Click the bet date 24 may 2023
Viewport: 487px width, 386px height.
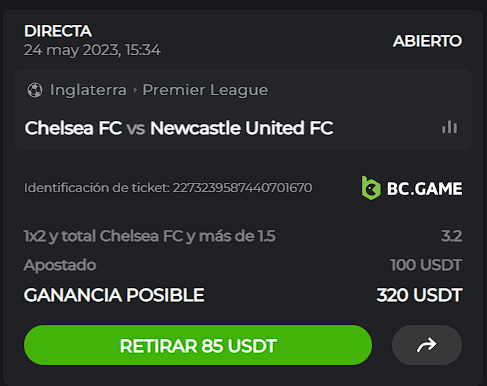click(x=72, y=50)
